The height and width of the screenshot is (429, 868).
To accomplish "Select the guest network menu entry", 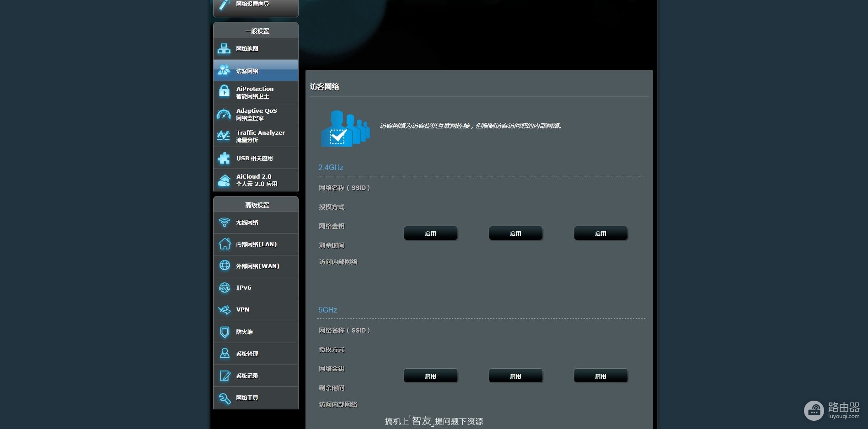I will pos(256,71).
